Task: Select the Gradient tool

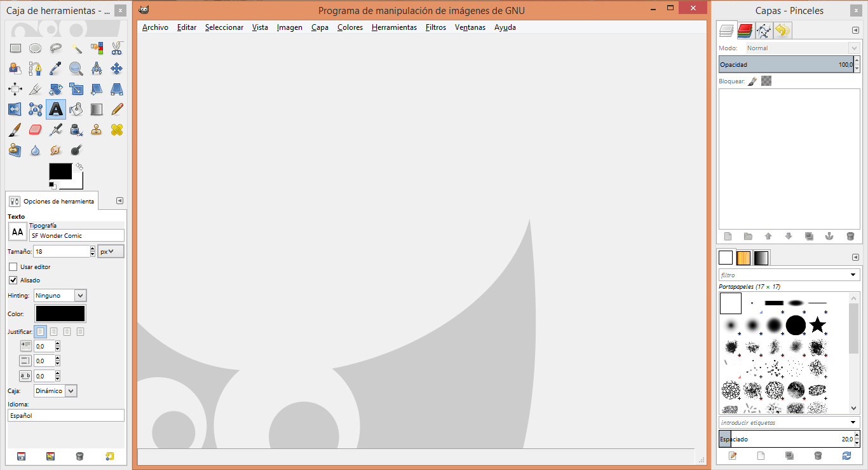Action: (x=97, y=109)
